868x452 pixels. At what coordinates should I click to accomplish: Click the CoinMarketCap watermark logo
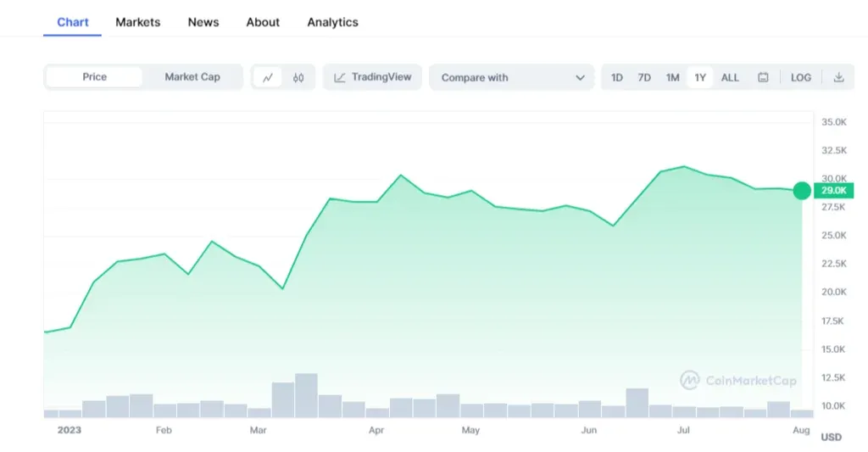tap(738, 381)
